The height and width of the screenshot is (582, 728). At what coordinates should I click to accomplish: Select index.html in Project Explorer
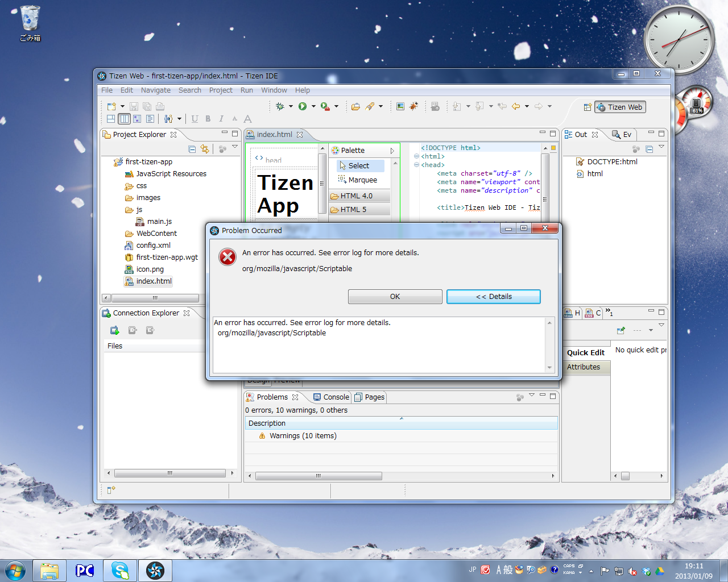click(x=149, y=281)
